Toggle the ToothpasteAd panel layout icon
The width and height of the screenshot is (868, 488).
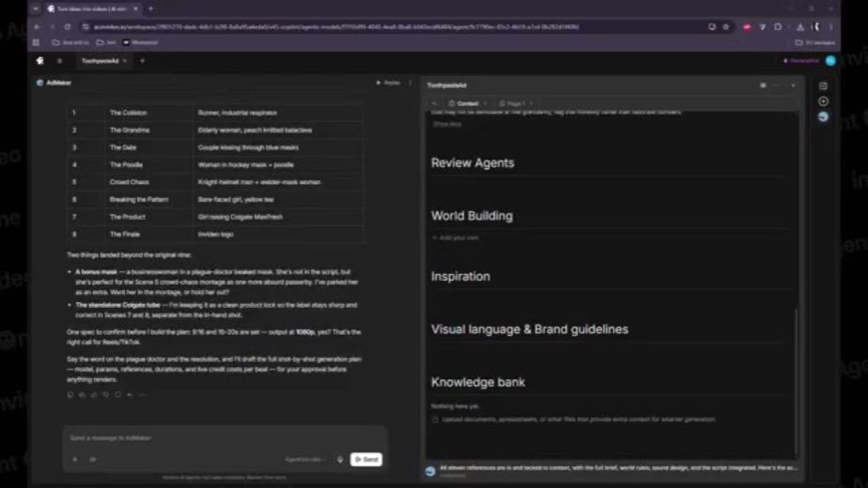(x=763, y=85)
